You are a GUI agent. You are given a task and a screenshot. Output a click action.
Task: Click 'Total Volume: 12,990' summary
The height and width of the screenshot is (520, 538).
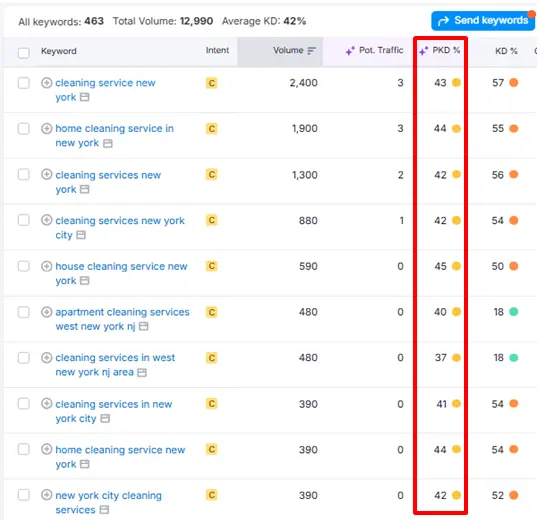(x=163, y=21)
